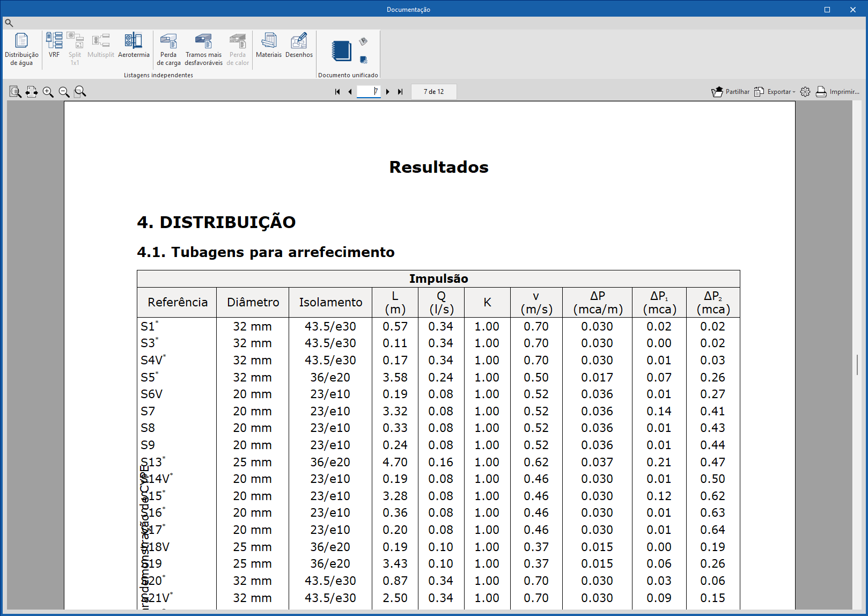Open the VRF listing
The image size is (868, 616).
coord(54,45)
